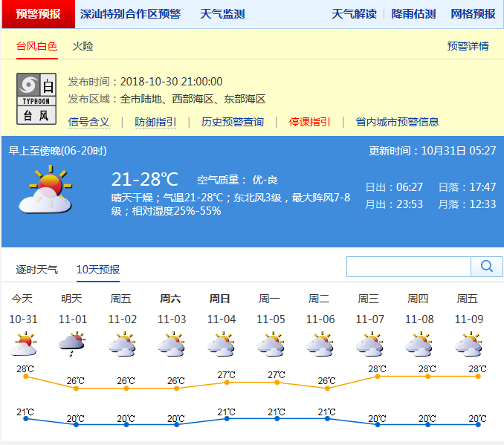504x445 pixels.
Task: Click the 11-01 rainy weather icon
Action: tap(71, 344)
